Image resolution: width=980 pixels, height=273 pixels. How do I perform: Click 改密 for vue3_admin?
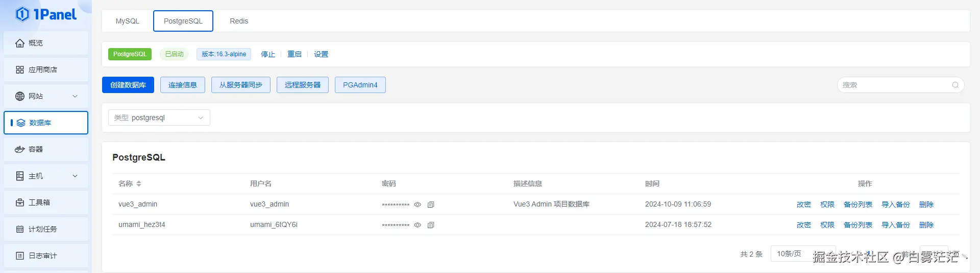coord(804,204)
